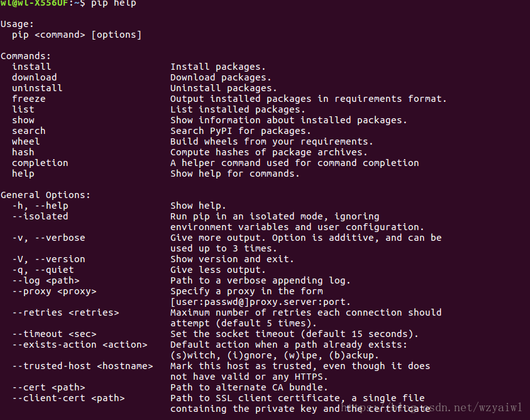Click the 'Commands:' section heading

click(x=26, y=56)
